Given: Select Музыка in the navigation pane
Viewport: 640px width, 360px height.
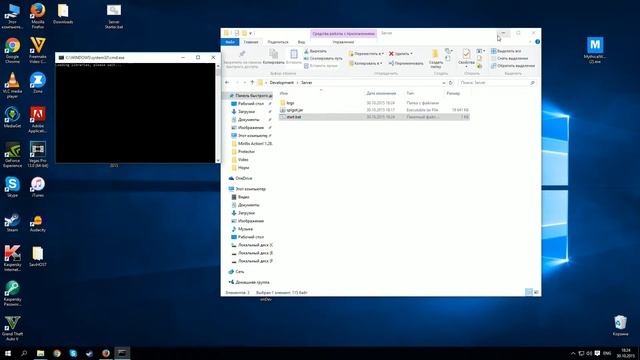Looking at the screenshot, I should click(245, 229).
